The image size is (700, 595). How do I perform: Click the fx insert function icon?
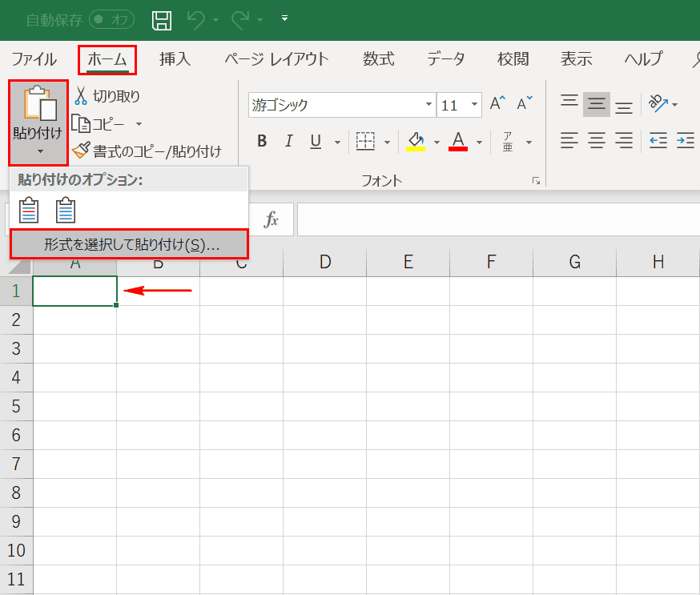[271, 219]
